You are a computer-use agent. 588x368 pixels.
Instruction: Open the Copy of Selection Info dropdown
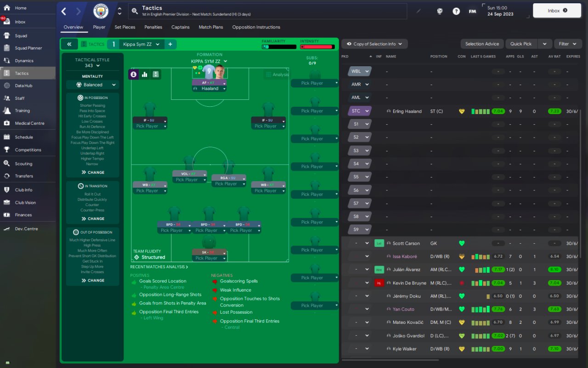pyautogui.click(x=374, y=44)
